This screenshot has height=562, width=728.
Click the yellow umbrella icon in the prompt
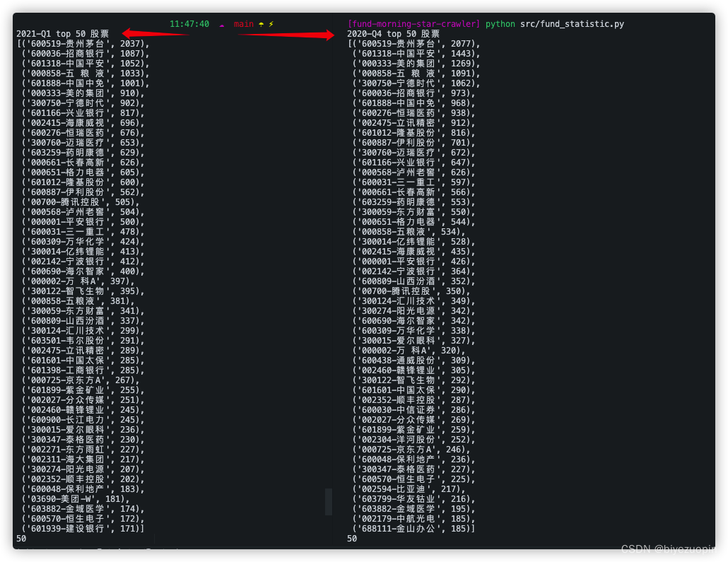pyautogui.click(x=262, y=24)
